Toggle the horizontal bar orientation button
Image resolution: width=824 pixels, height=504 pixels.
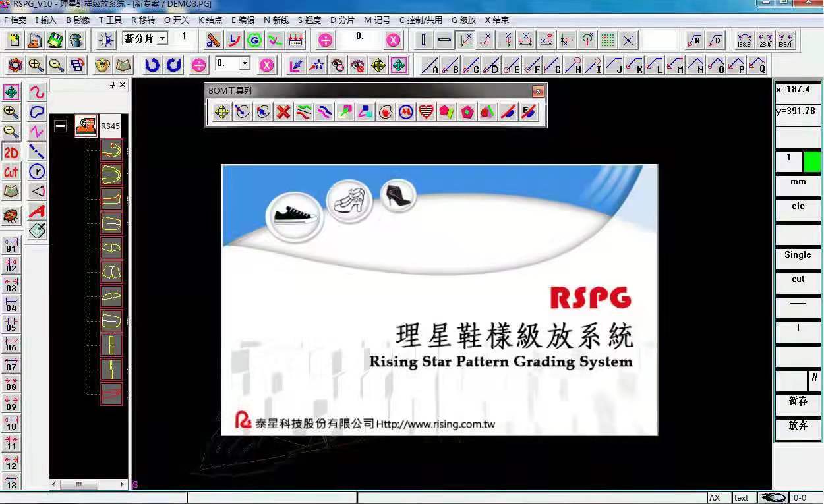[444, 40]
